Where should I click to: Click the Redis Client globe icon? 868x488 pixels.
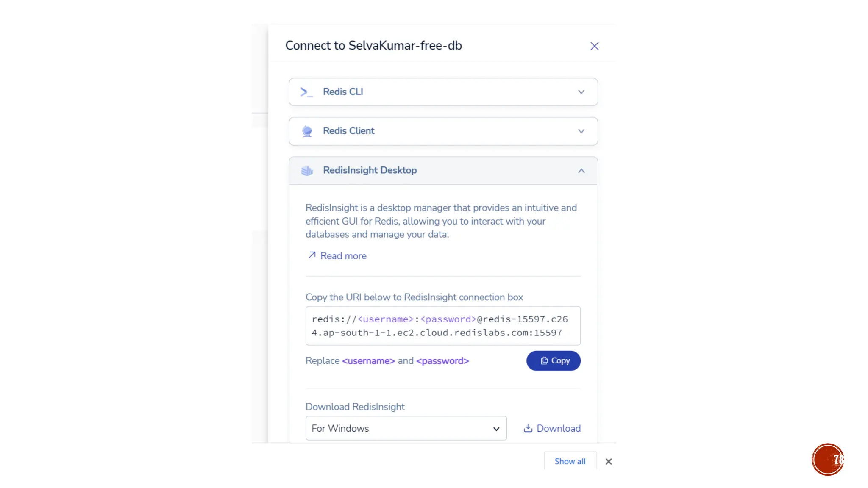pos(307,131)
